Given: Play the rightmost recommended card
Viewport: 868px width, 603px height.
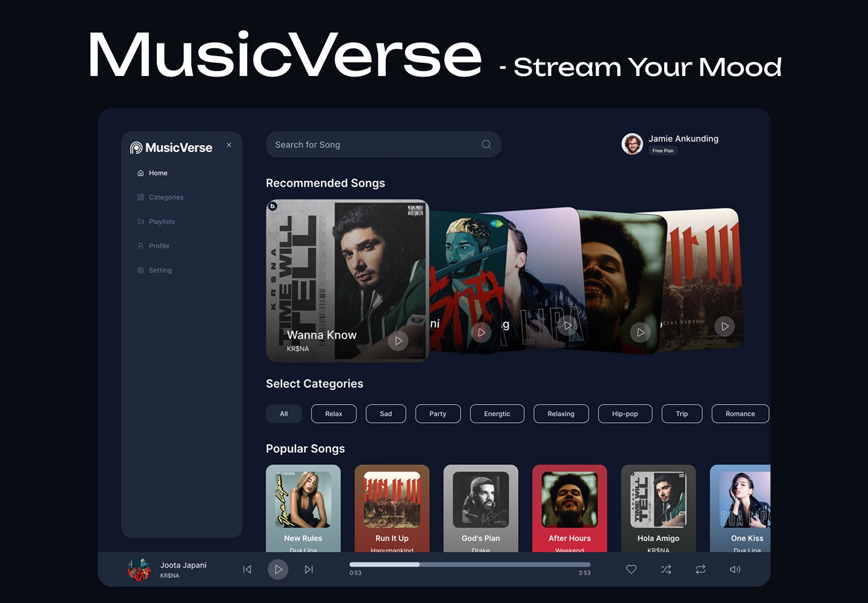Looking at the screenshot, I should coord(725,326).
